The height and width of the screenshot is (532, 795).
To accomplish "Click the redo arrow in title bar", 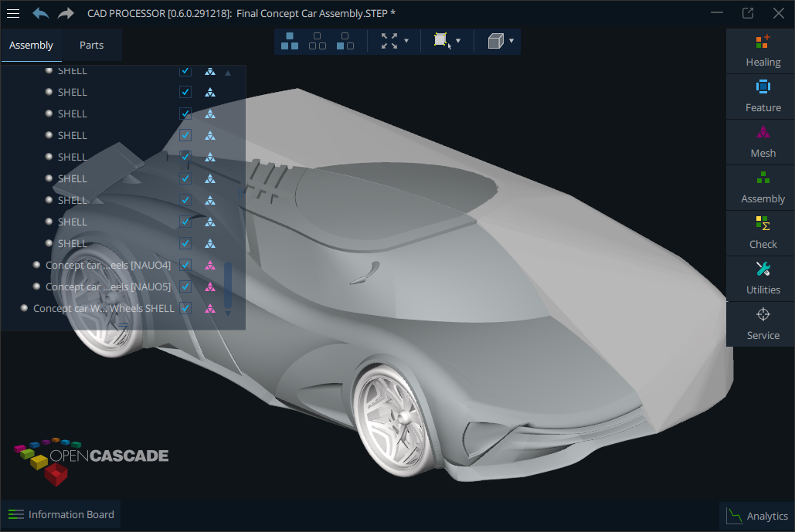I will pos(66,13).
